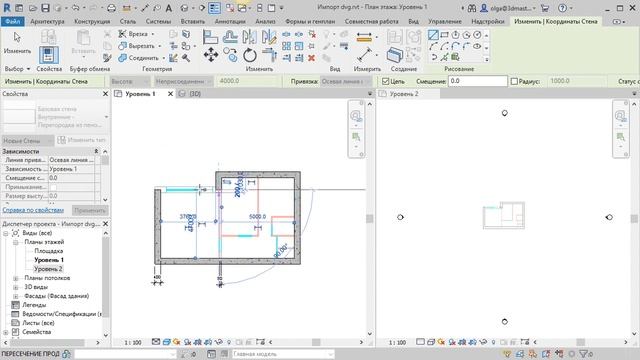Image resolution: width=640 pixels, height=360 pixels.
Task: Select the Move tool with four arrows
Action: pos(211,55)
